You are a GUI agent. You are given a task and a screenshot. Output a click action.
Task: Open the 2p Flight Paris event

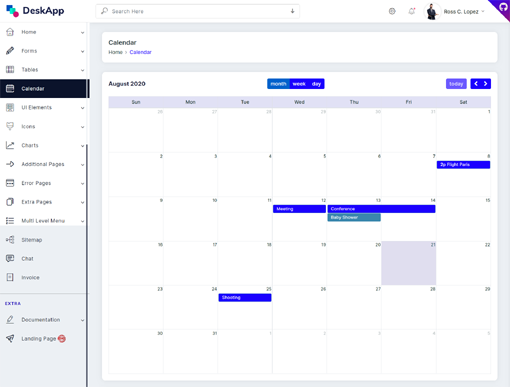(x=463, y=165)
